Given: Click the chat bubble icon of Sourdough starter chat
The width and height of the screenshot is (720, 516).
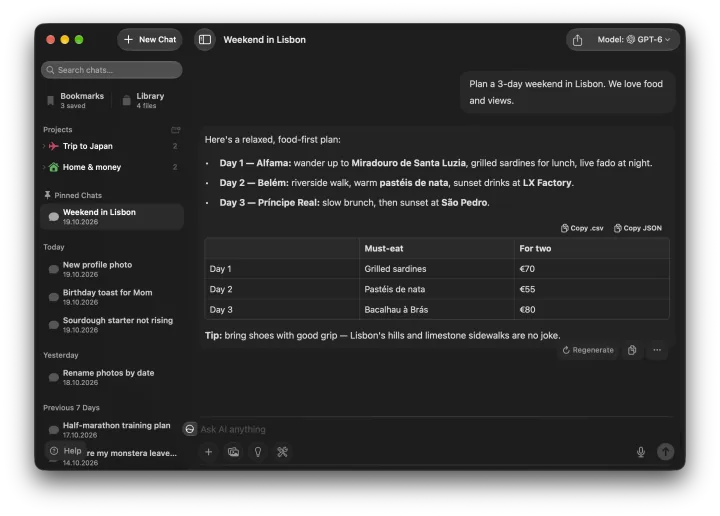Looking at the screenshot, I should [x=54, y=325].
